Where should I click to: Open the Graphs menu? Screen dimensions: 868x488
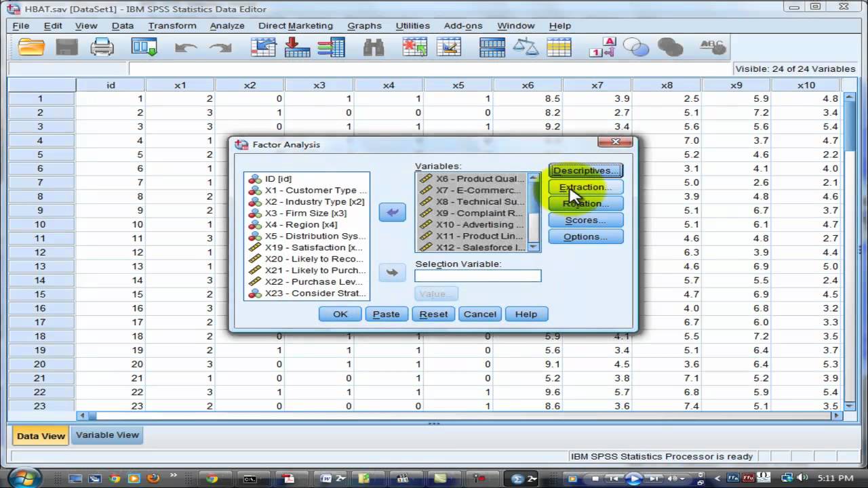point(365,26)
